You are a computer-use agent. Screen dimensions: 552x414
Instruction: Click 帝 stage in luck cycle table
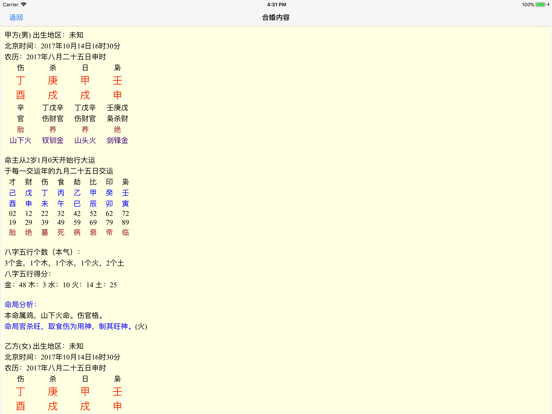(109, 232)
